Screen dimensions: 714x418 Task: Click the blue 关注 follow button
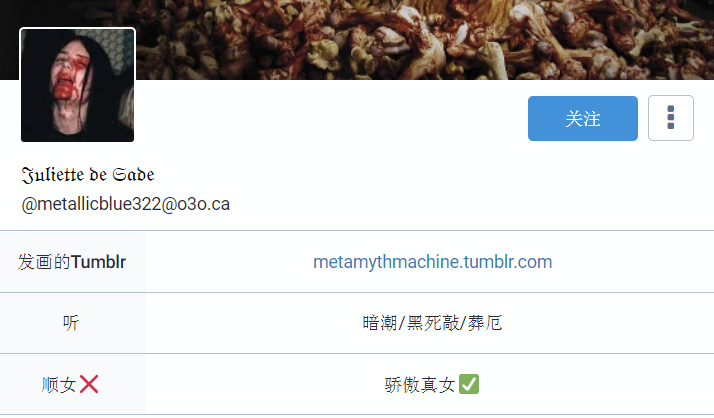582,118
